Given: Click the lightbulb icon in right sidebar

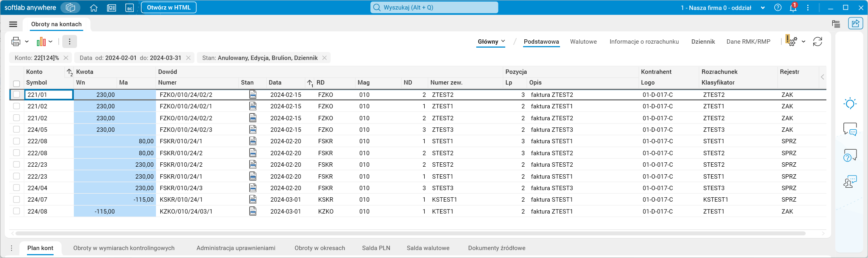Looking at the screenshot, I should (850, 104).
